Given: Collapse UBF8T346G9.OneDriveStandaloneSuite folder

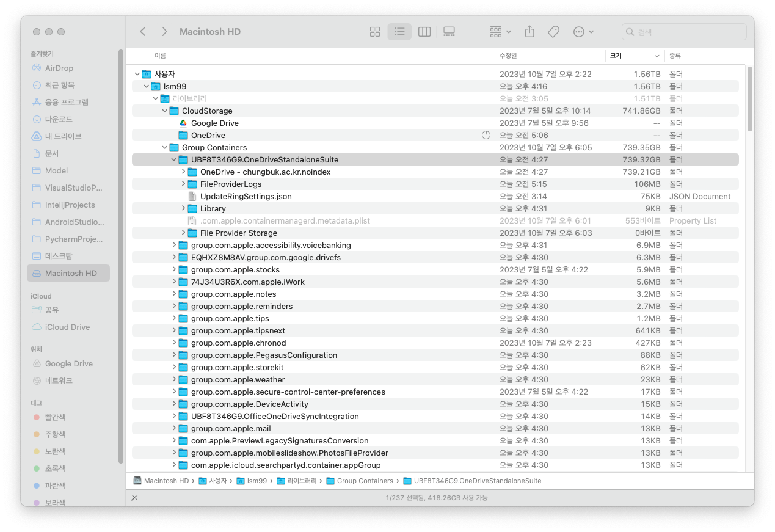Looking at the screenshot, I should pyautogui.click(x=173, y=159).
